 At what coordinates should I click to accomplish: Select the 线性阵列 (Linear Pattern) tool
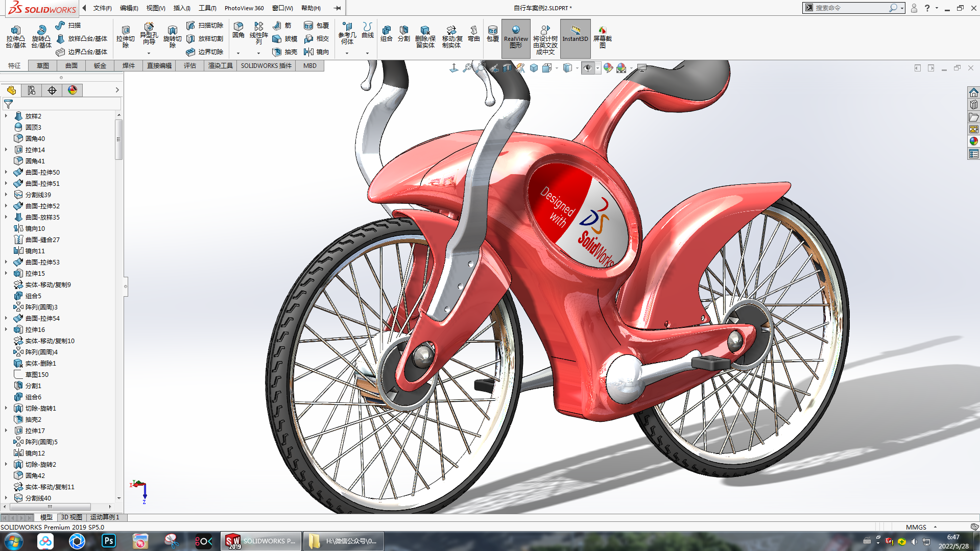tap(258, 33)
